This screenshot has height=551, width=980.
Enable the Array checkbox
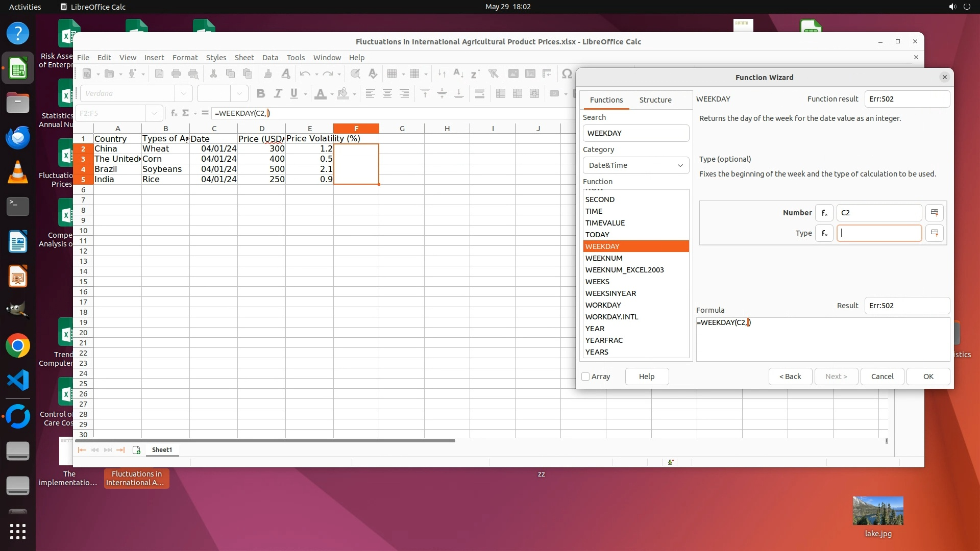pos(585,377)
